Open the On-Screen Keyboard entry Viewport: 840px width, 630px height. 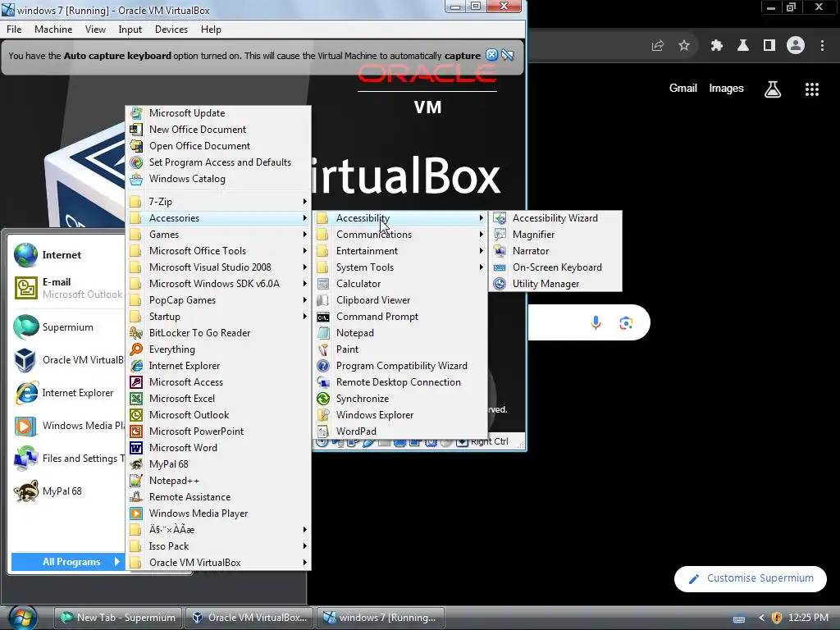tap(555, 267)
